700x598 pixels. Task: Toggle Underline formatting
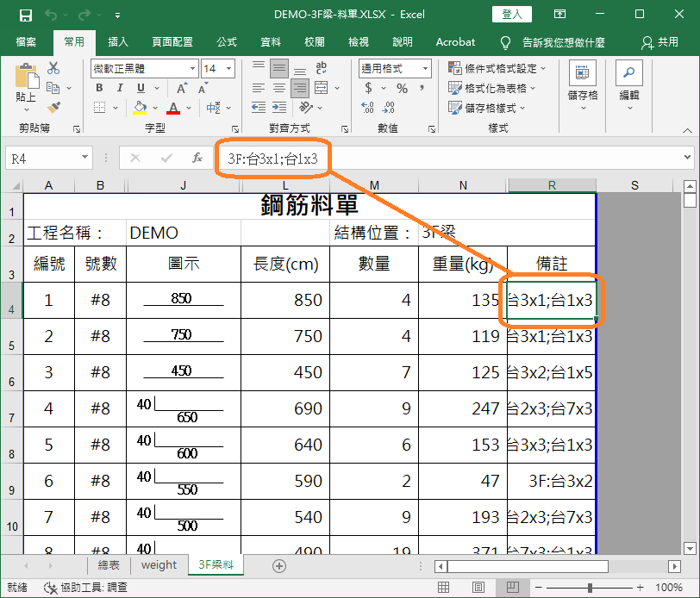141,88
